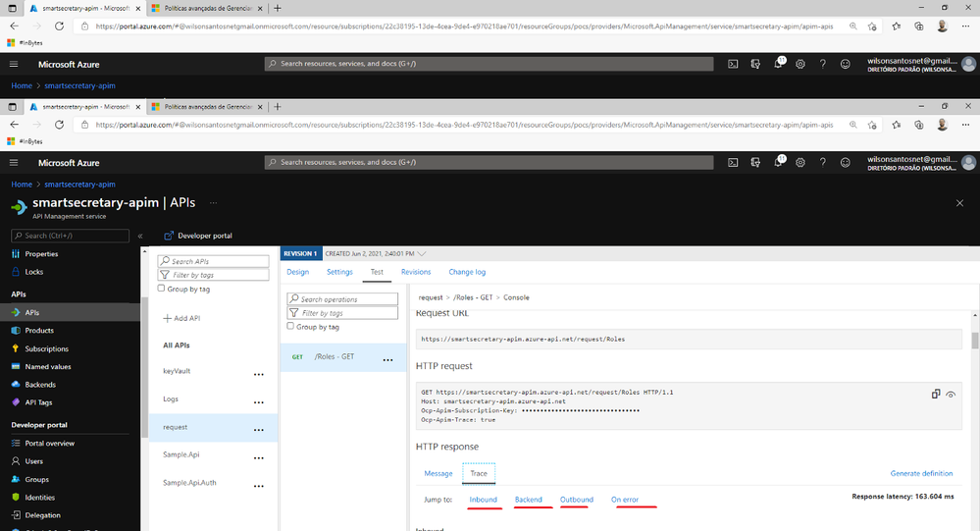
Task: Open the Change log tab
Action: [467, 272]
